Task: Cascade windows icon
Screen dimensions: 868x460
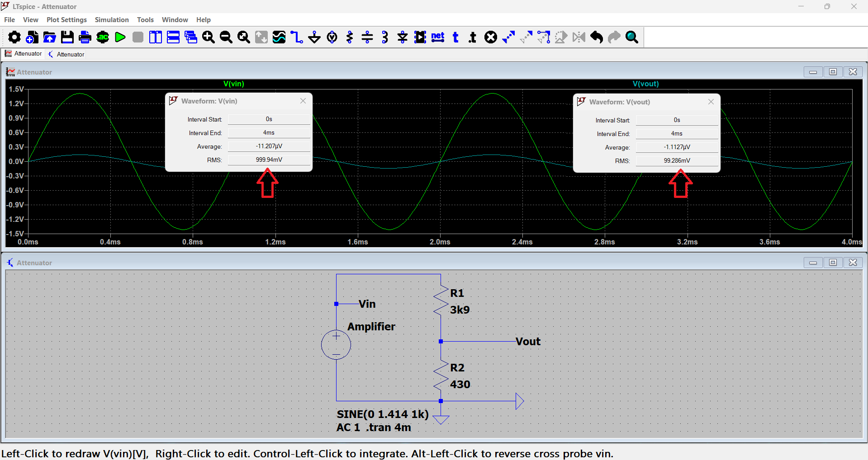Action: coord(191,37)
